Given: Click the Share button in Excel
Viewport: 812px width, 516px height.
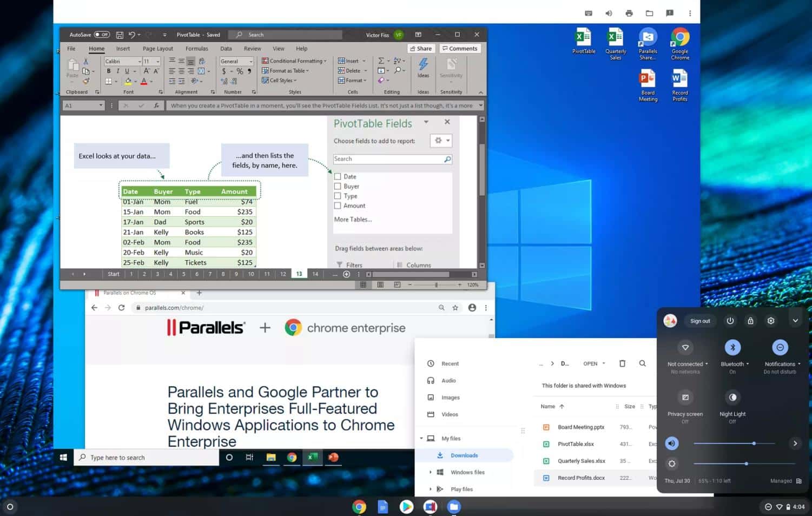Looking at the screenshot, I should pos(421,49).
